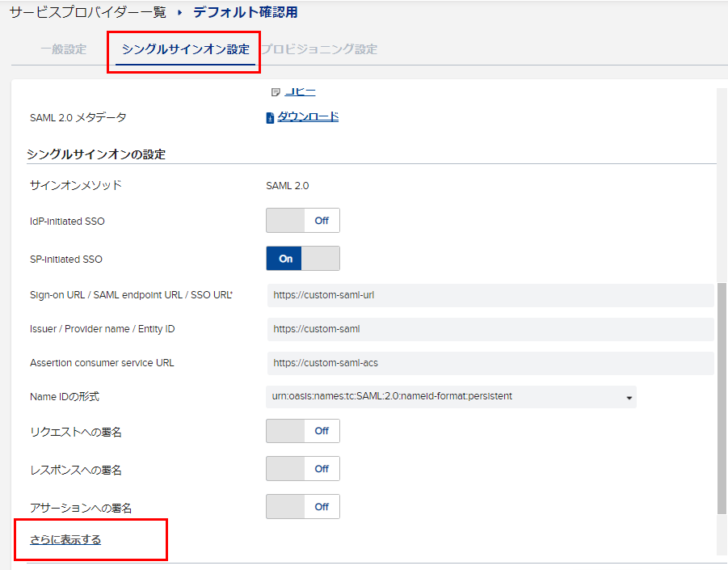
Task: Toggle the IdP-initiated SSO switch
Action: click(x=303, y=220)
